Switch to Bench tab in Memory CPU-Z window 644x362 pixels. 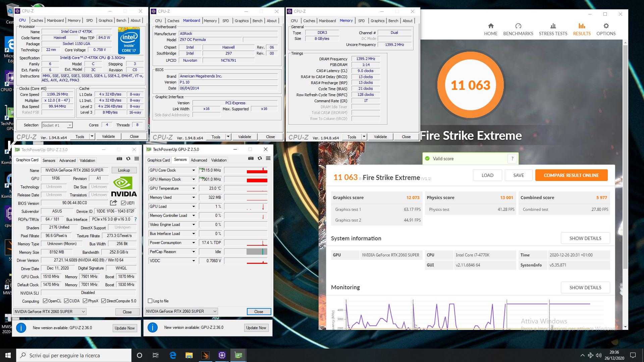click(393, 21)
